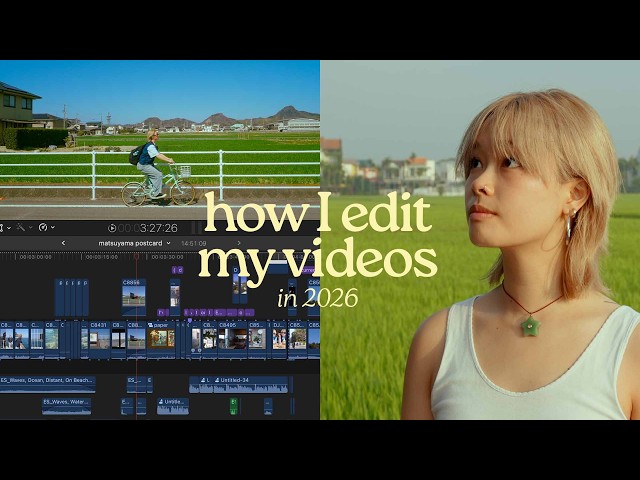
Task: Go back in timeline history arrow
Action: tap(63, 243)
